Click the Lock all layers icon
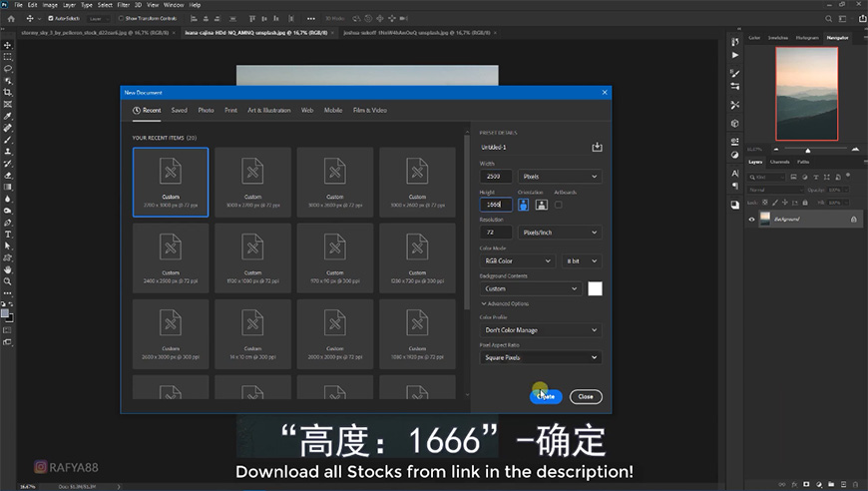The width and height of the screenshot is (868, 491). tap(805, 203)
